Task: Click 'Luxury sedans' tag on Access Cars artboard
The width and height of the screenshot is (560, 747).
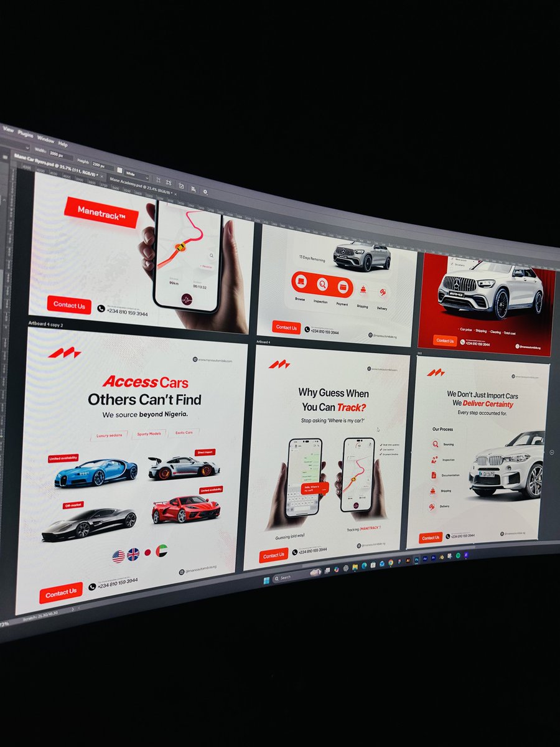Action: [110, 435]
